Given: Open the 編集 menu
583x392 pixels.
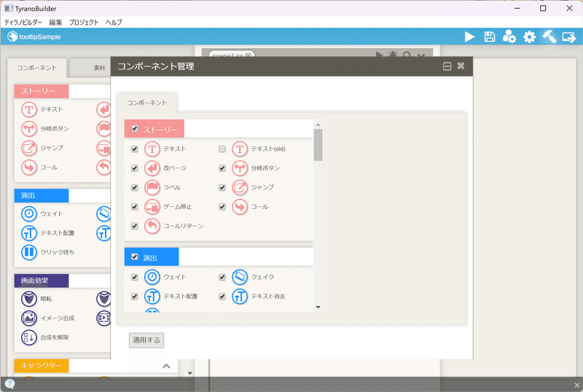Looking at the screenshot, I should pos(55,23).
